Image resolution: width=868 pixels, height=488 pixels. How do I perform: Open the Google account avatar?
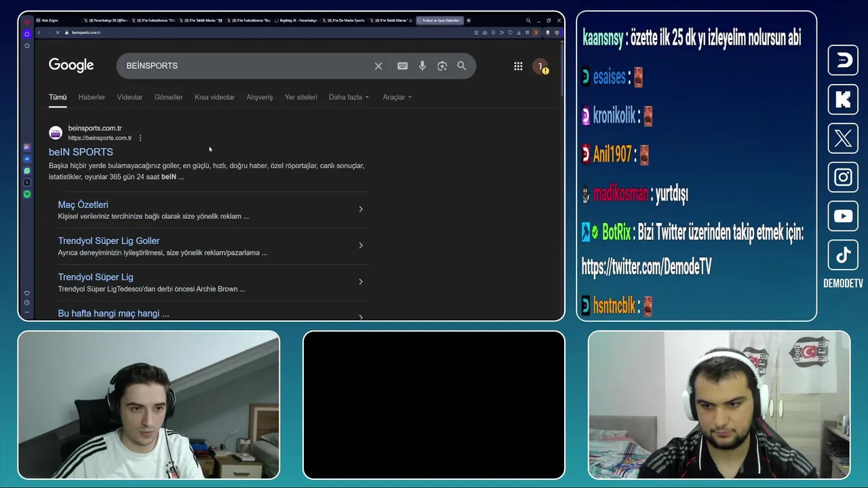540,66
